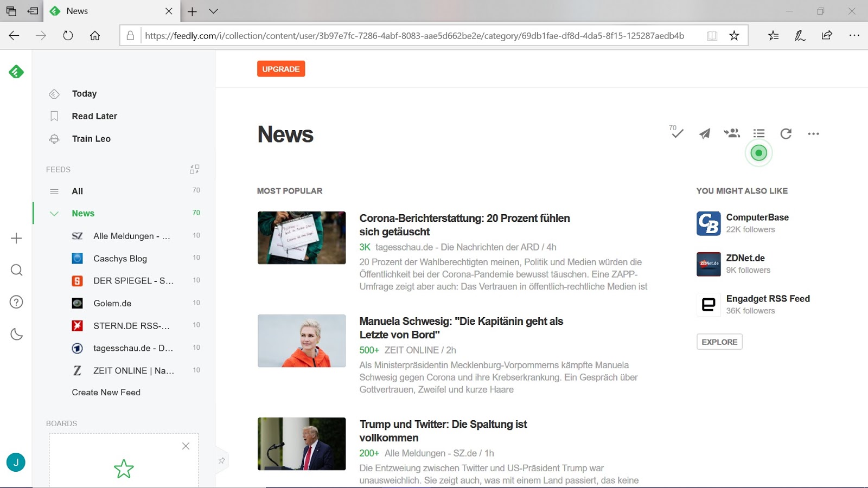Open user profile avatar J

click(x=16, y=462)
